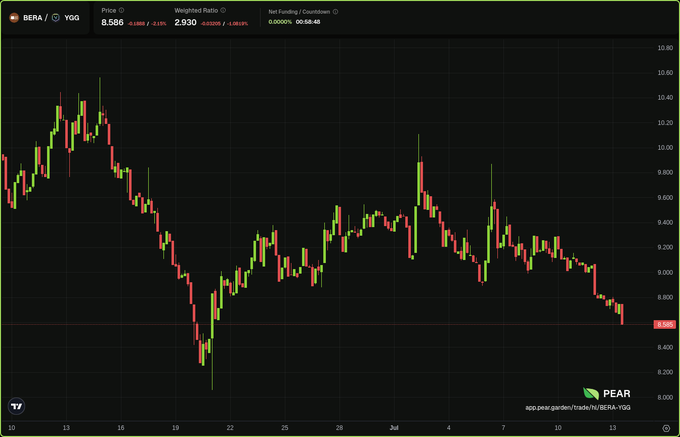Click the app.pear.garden trade URL
The image size is (680, 437).
coord(578,408)
